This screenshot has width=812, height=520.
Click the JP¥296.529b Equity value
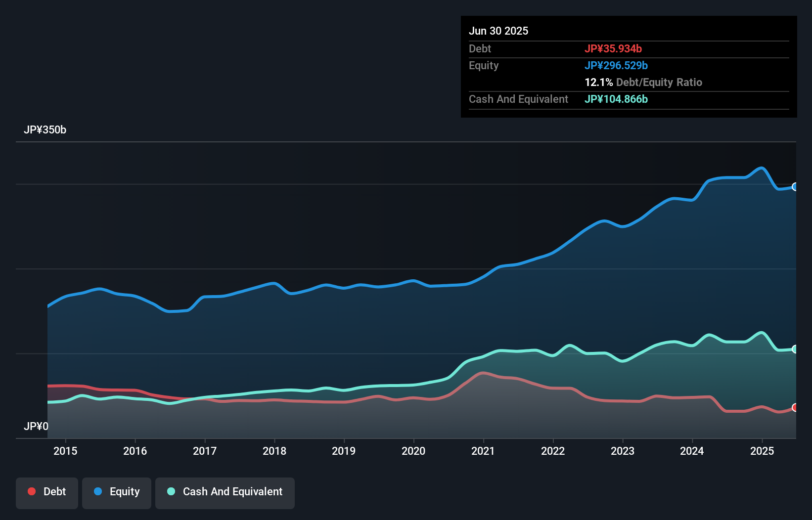(617, 65)
